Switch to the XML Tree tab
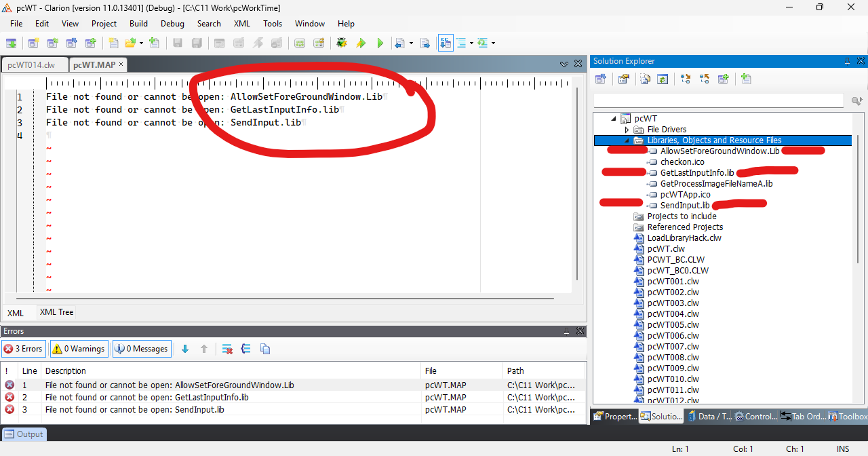The height and width of the screenshot is (456, 868). [x=56, y=312]
